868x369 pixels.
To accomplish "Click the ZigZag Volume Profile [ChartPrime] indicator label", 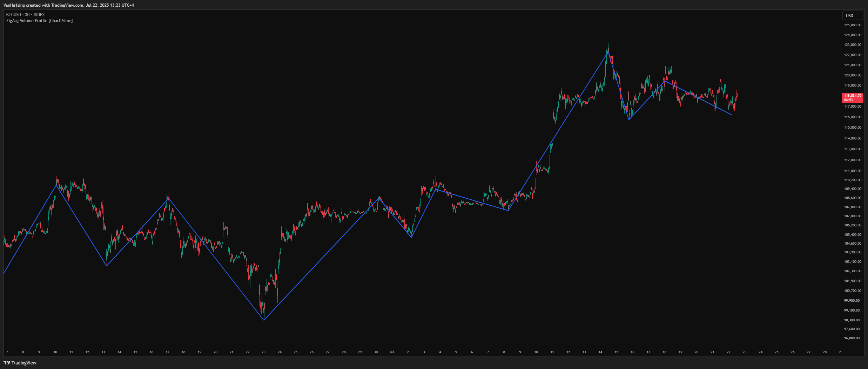I will tap(39, 21).
